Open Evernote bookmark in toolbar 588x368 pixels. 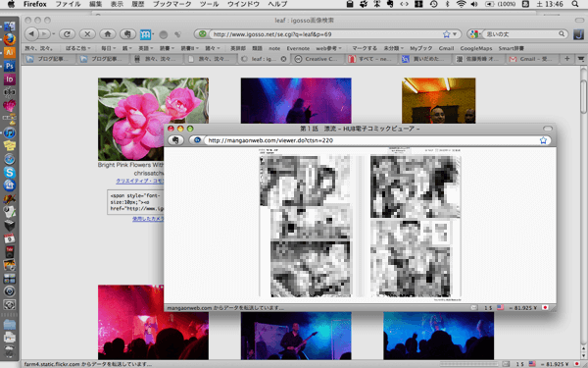[x=298, y=48]
